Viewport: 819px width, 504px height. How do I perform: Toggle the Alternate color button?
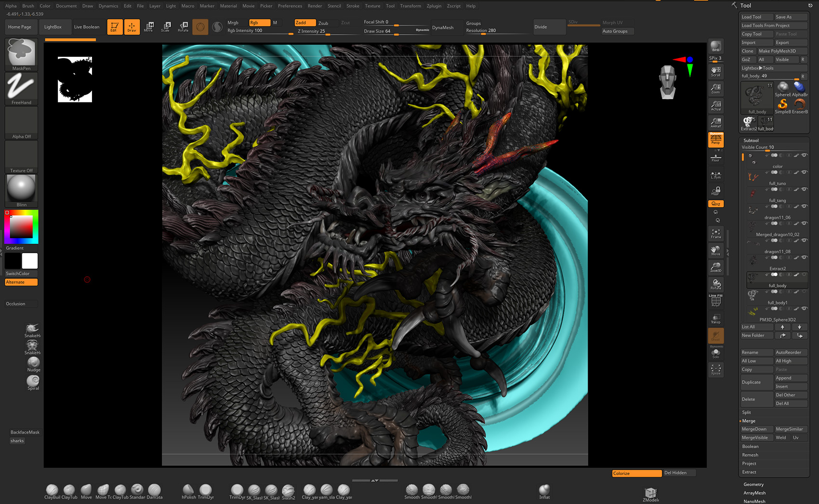[21, 282]
